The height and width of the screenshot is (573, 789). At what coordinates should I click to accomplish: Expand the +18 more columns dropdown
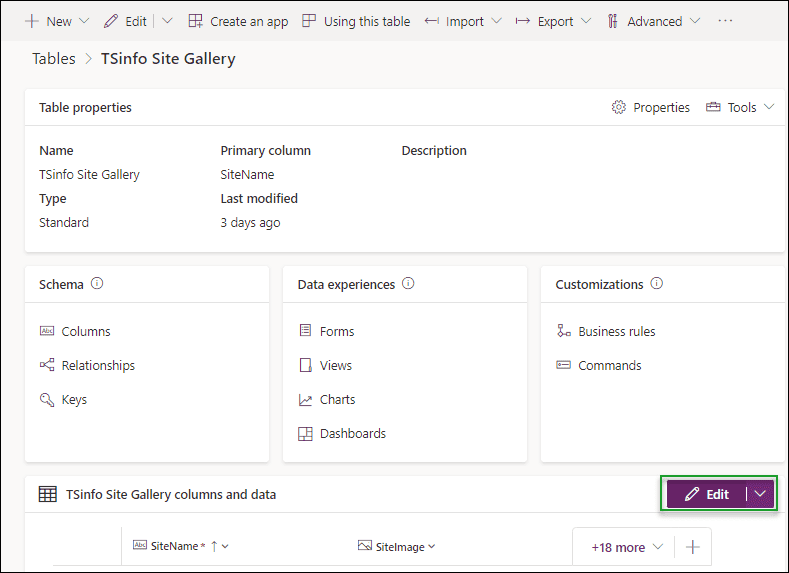point(627,547)
